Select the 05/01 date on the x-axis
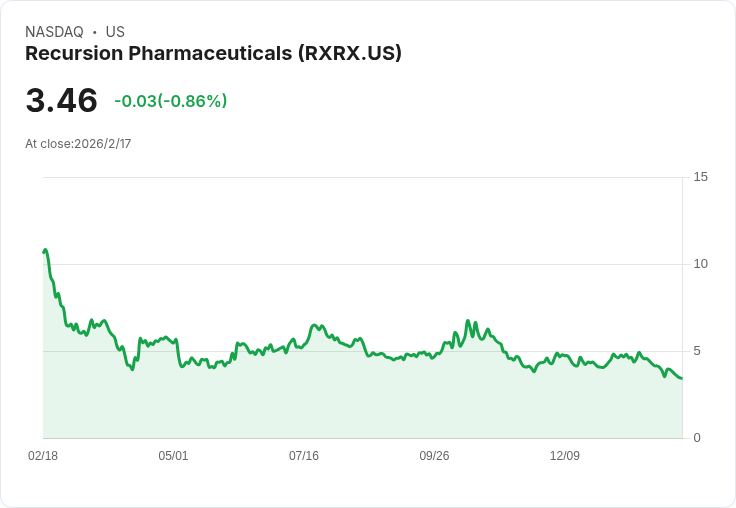Screen dimensions: 736x508 (x=173, y=456)
